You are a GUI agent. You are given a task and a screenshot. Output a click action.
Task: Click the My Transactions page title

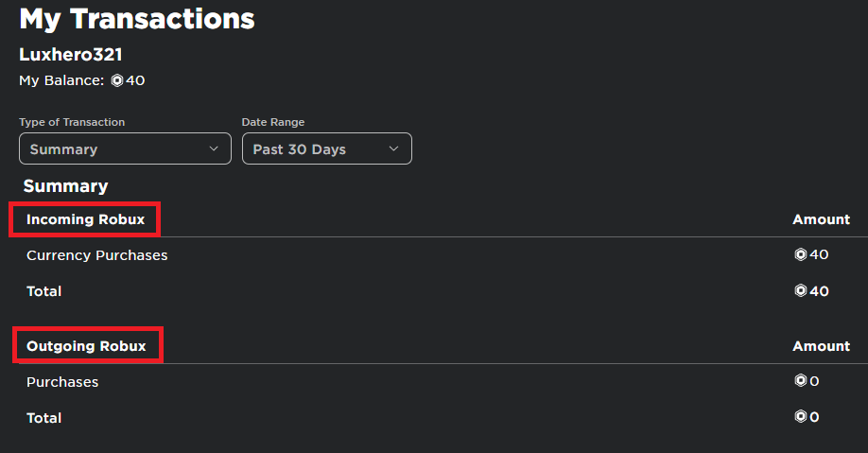(137, 18)
